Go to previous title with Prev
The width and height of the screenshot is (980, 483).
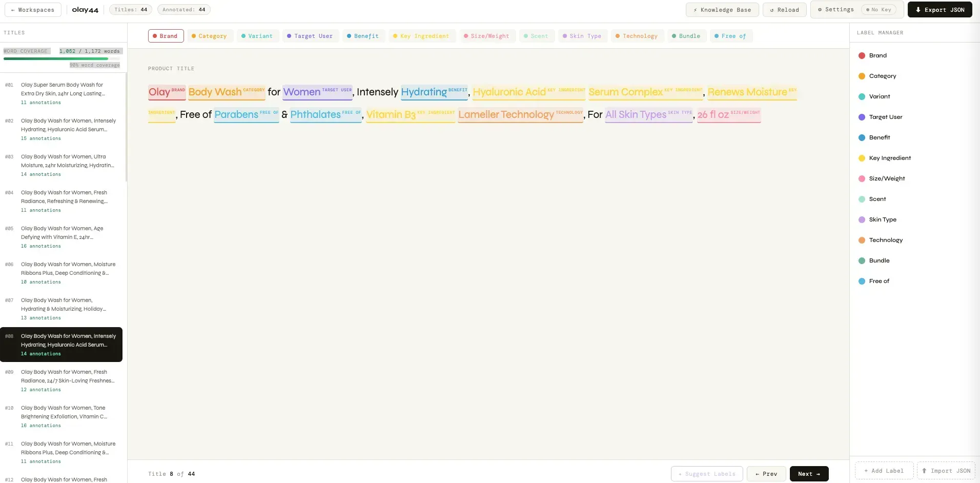point(766,474)
